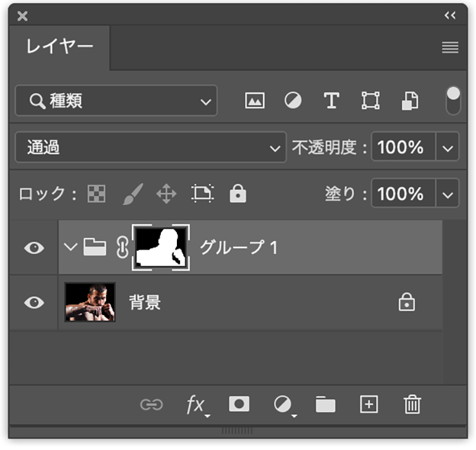This screenshot has height=450, width=476.
Task: Create a new layer with plus icon
Action: tap(369, 404)
